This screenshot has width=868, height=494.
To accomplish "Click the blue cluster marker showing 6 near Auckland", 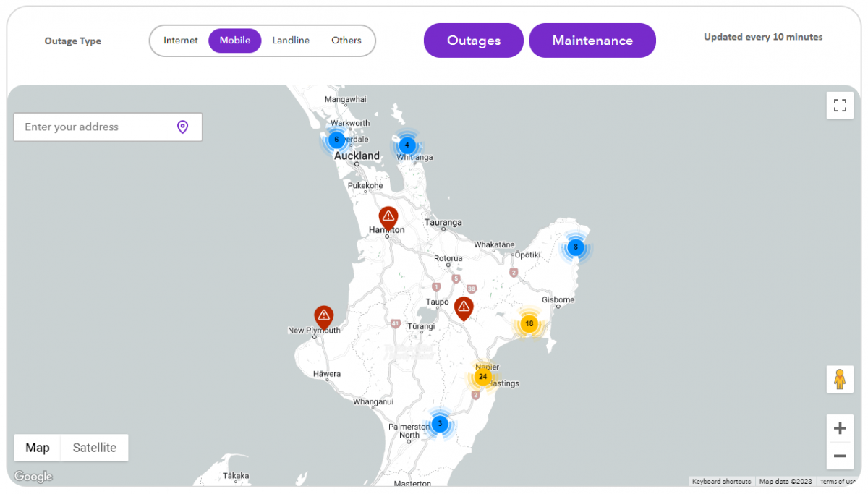I will point(336,140).
